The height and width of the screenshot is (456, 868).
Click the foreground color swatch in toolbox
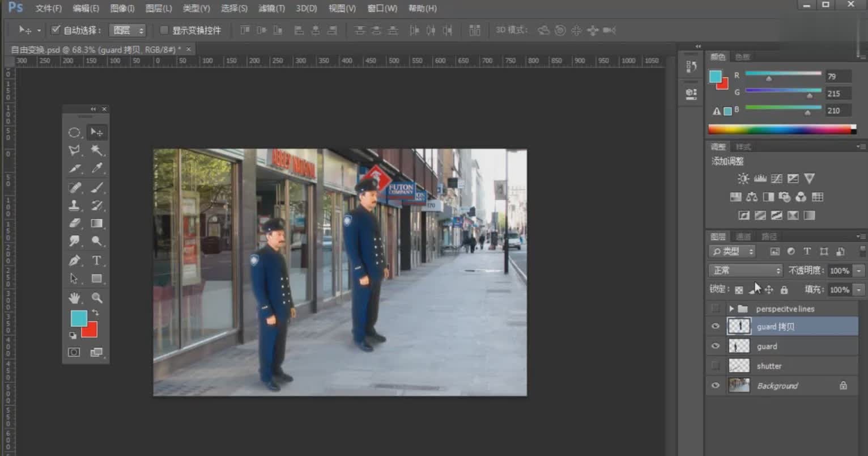(x=78, y=318)
